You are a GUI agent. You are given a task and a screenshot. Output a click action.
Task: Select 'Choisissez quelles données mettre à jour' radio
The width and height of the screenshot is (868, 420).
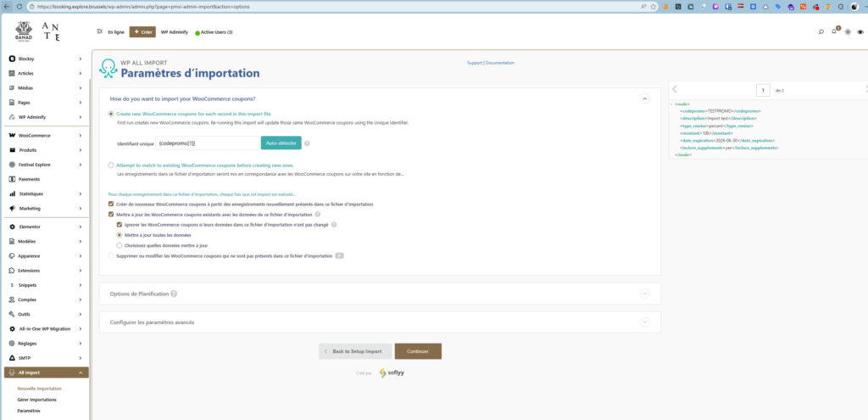tap(119, 245)
